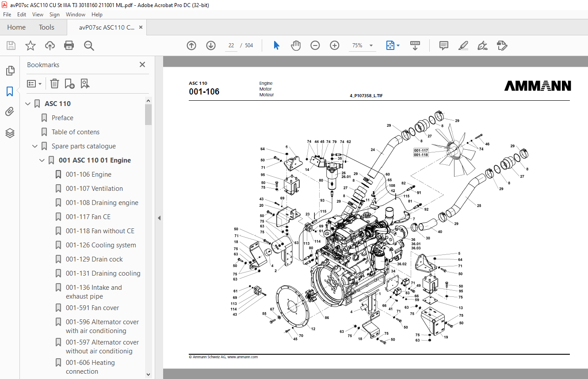
Task: Open the 001-591 Fan cover bookmark
Action: pyautogui.click(x=92, y=308)
